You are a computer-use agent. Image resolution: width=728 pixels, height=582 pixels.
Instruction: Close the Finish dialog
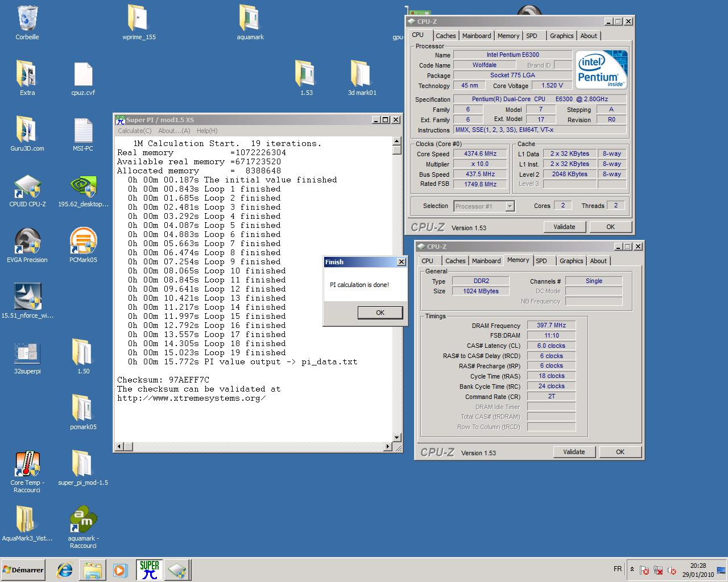(x=402, y=262)
